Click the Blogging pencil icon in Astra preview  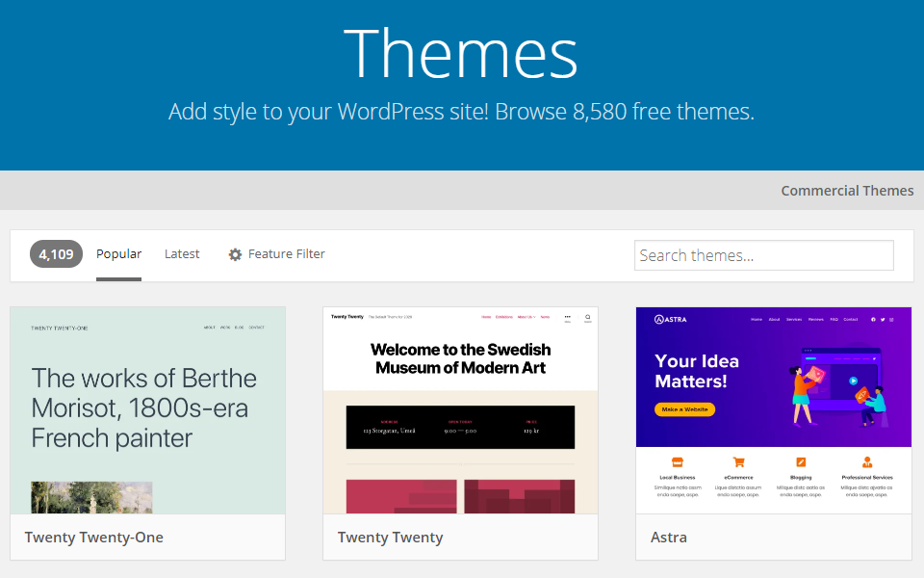[801, 461]
